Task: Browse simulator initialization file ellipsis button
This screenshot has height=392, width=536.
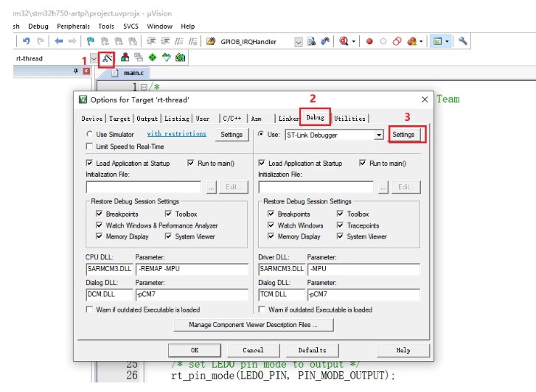Action: pyautogui.click(x=212, y=187)
